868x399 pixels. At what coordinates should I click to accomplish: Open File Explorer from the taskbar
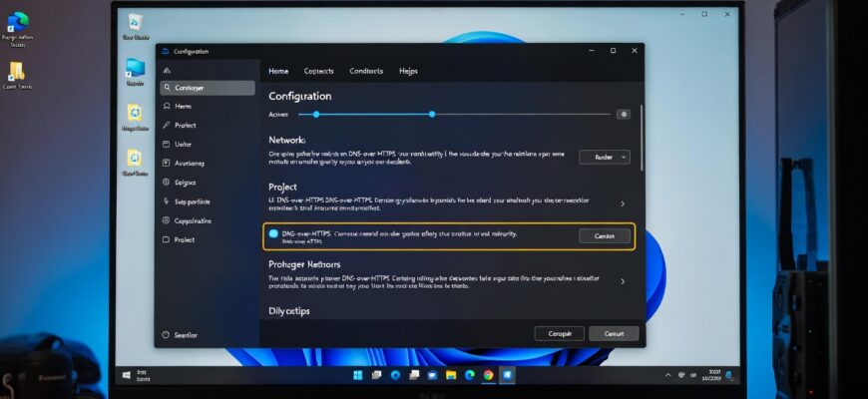tap(451, 375)
